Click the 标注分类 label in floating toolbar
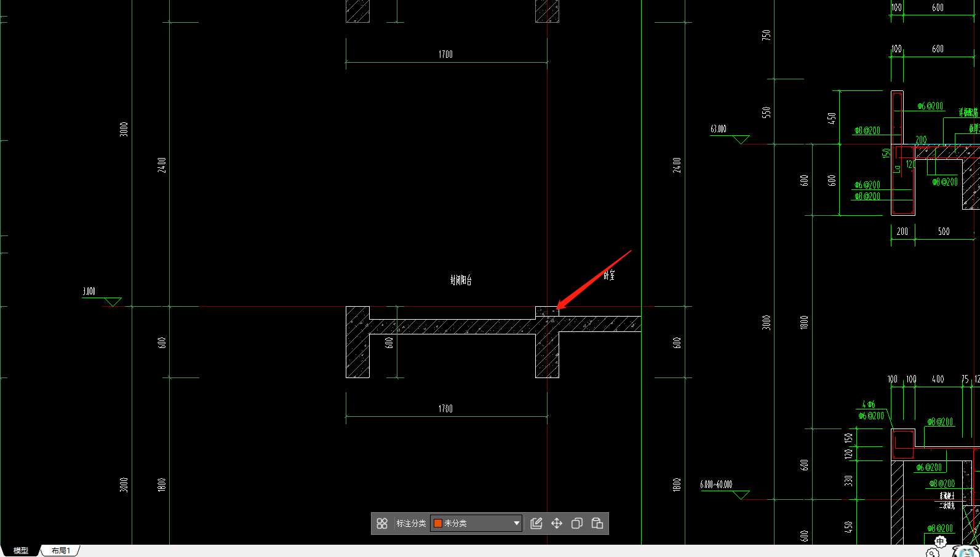Viewport: 980px width, 557px height. click(411, 523)
